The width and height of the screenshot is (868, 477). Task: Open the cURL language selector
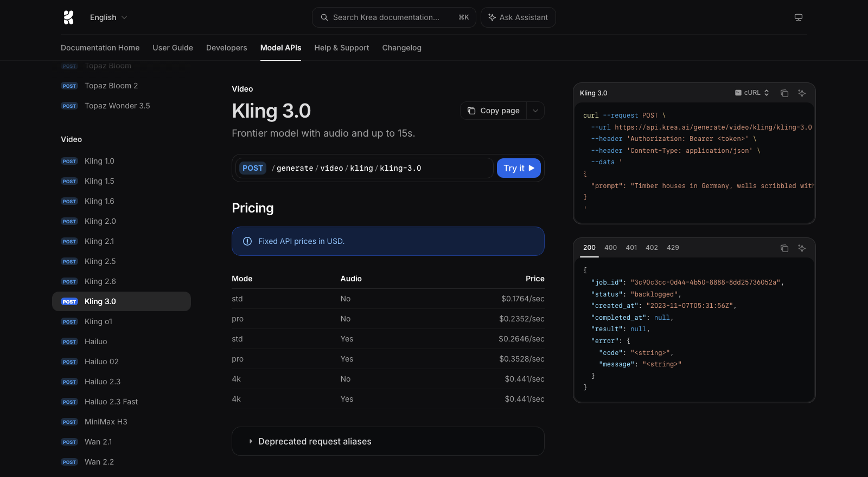pyautogui.click(x=752, y=93)
